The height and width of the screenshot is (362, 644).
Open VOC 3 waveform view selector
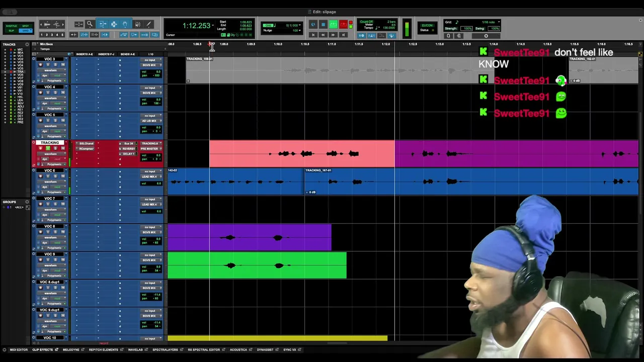[51, 70]
